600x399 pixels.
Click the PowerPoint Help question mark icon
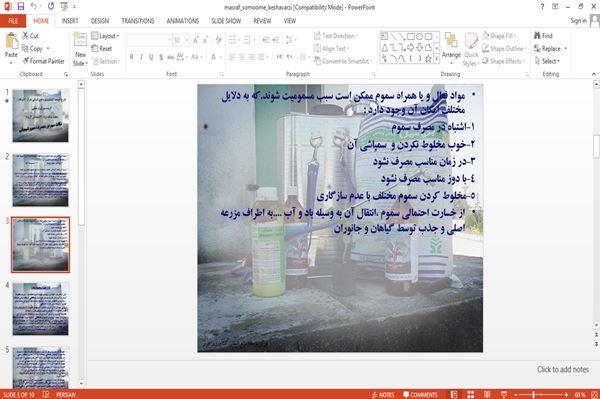(x=542, y=7)
